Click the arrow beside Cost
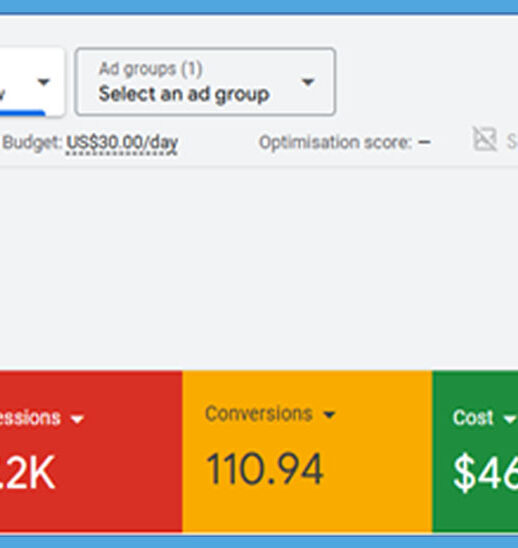The width and height of the screenshot is (518, 548). point(510,418)
